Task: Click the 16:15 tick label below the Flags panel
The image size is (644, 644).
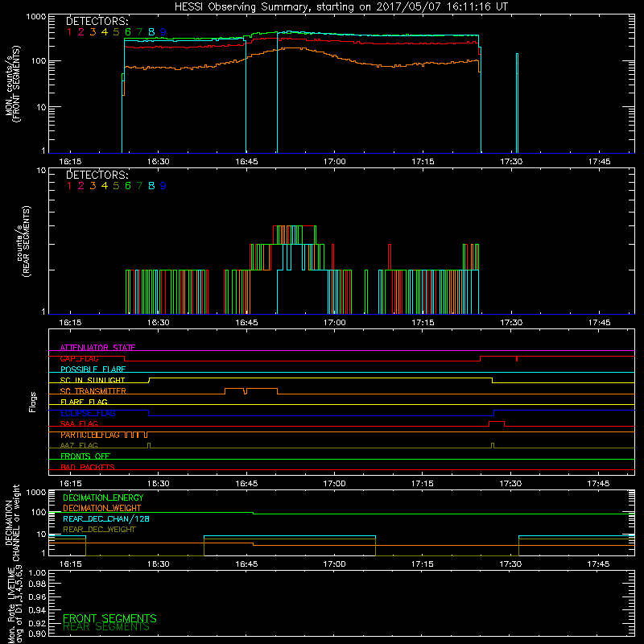Action: pyautogui.click(x=70, y=484)
